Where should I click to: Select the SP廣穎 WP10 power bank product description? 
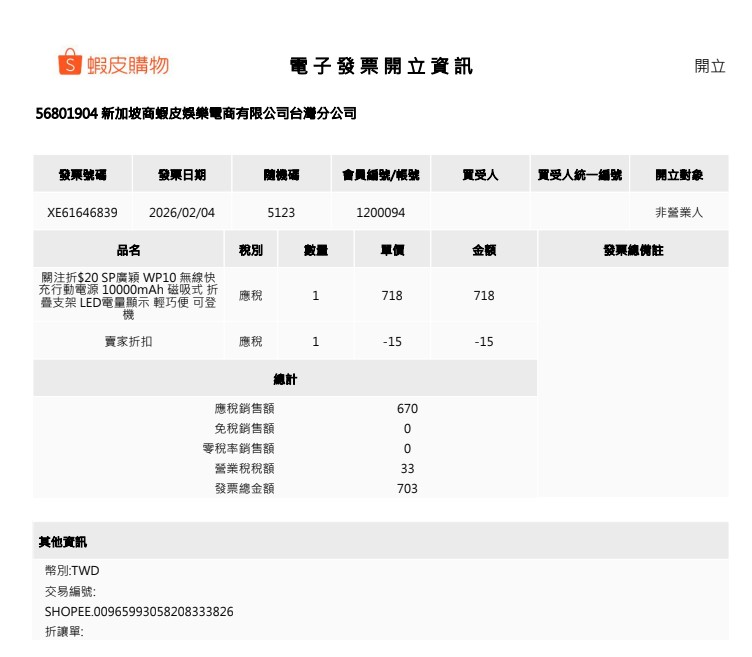pyautogui.click(x=128, y=295)
